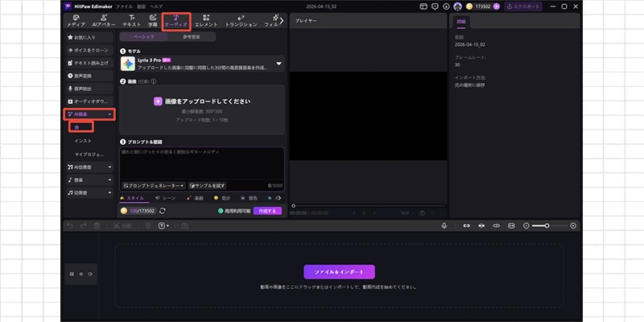Select the 気分 mood tab
Image resolution: width=644 pixels, height=322 pixels.
(x=222, y=198)
